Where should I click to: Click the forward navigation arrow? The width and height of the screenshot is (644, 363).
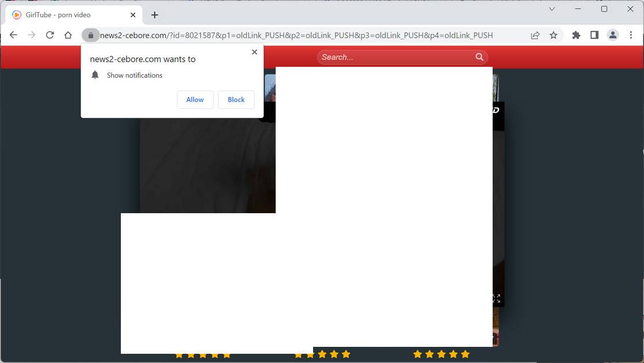click(32, 35)
